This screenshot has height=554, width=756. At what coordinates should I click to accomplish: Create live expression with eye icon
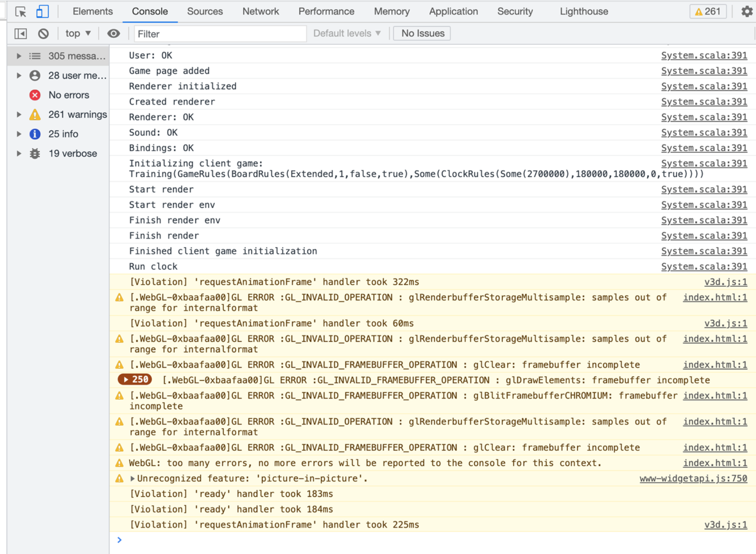(113, 34)
